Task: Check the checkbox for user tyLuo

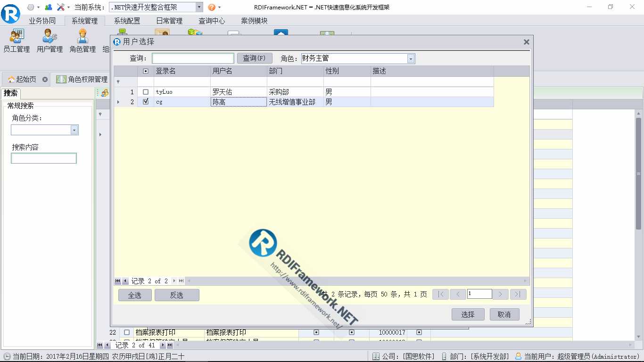Action: tap(146, 92)
